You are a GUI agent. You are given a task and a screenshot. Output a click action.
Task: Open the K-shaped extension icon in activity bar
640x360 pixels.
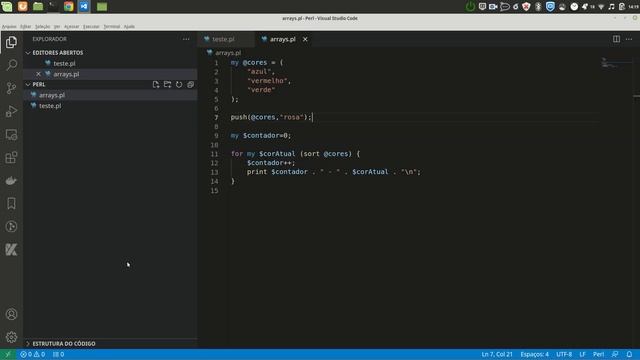coord(11,249)
